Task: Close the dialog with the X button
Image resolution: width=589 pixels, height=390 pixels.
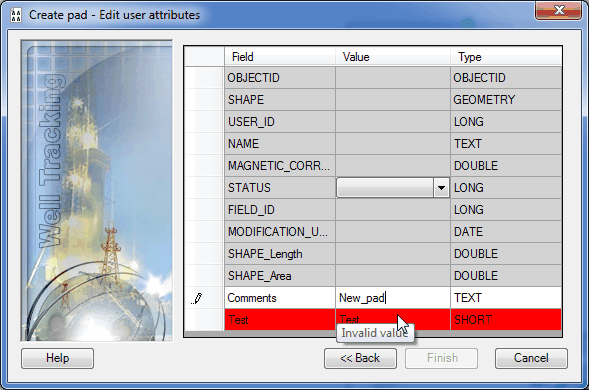Action: (x=558, y=10)
